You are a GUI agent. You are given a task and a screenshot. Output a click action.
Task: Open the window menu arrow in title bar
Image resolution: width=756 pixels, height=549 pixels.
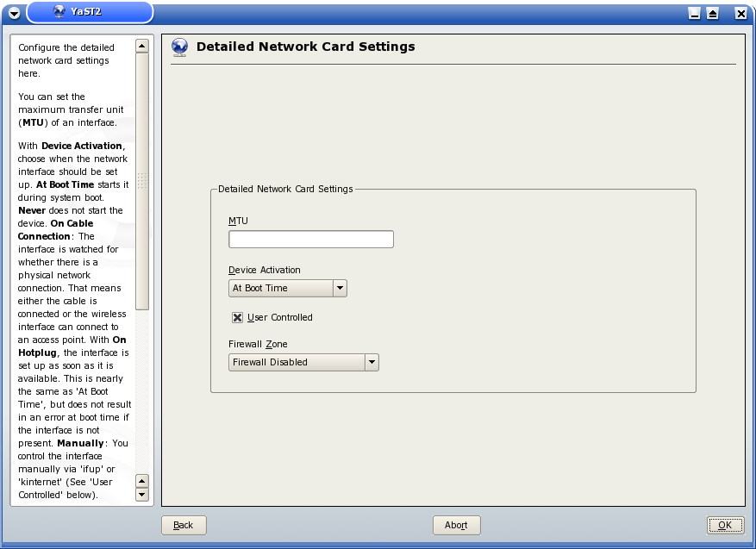coord(14,13)
